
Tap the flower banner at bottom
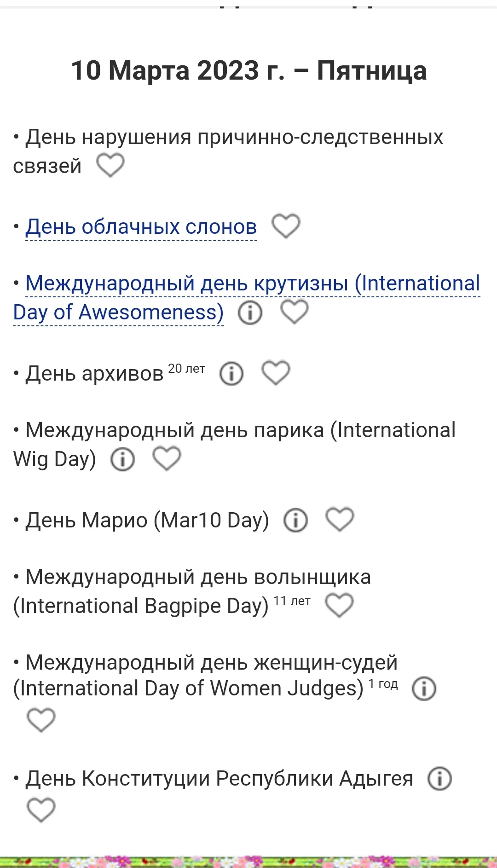click(x=248, y=861)
